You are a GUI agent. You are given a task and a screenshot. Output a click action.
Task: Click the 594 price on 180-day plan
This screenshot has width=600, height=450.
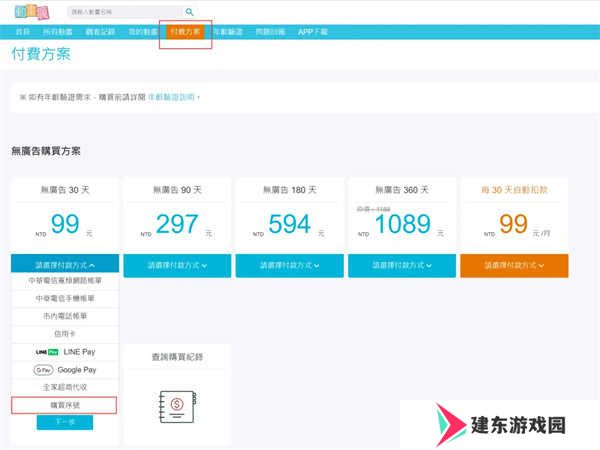tap(289, 224)
